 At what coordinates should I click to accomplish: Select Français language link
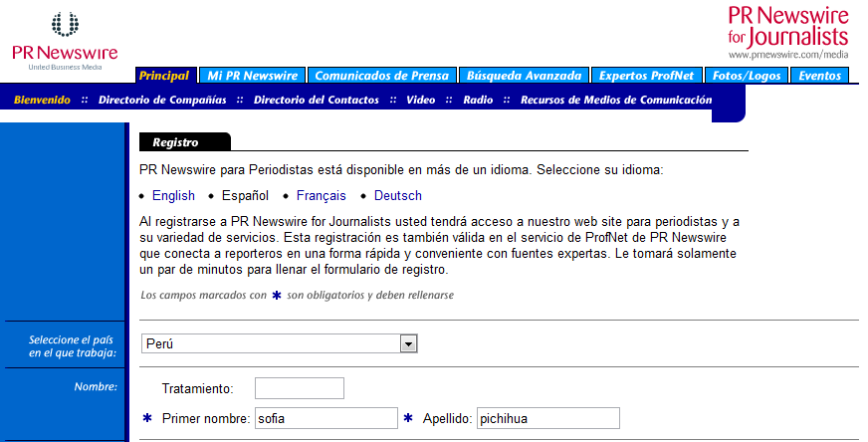321,196
